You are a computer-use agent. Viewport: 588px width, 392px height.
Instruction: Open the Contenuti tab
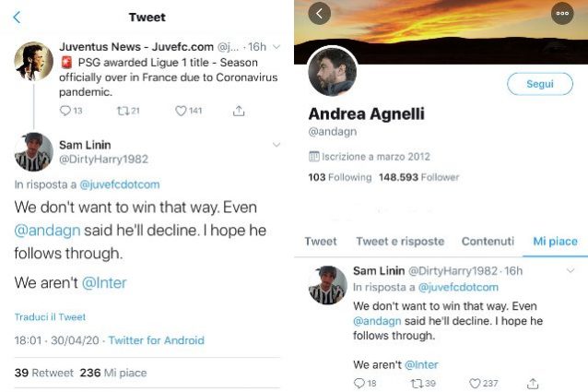[x=488, y=242]
